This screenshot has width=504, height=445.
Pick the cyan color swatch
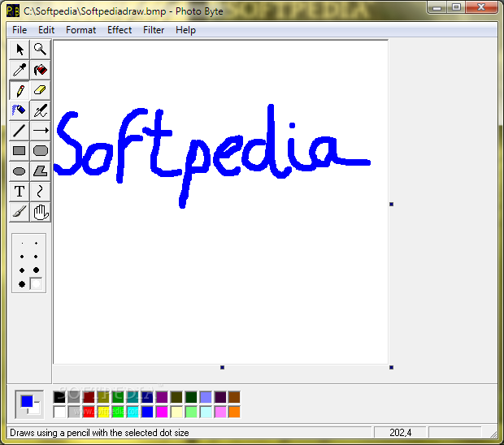click(x=133, y=412)
